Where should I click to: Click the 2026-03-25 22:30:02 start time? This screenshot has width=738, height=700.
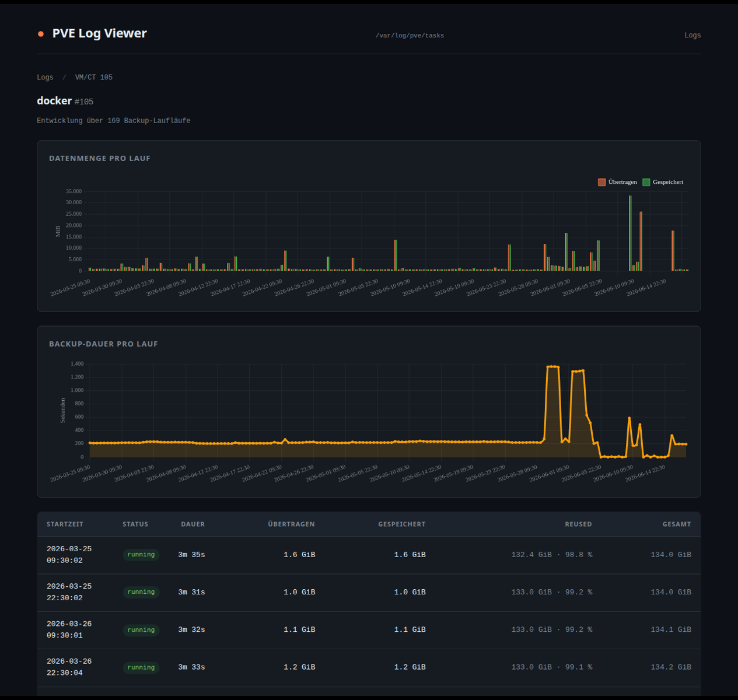pyautogui.click(x=69, y=592)
